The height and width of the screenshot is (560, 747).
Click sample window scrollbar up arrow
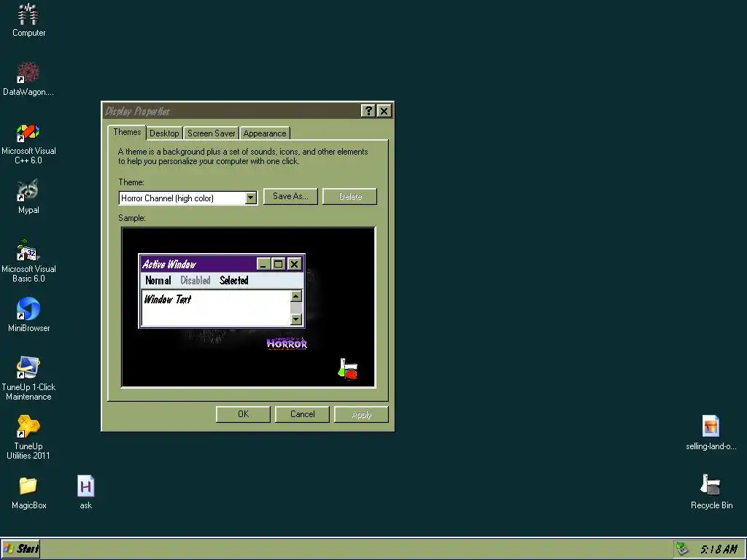[x=296, y=296]
